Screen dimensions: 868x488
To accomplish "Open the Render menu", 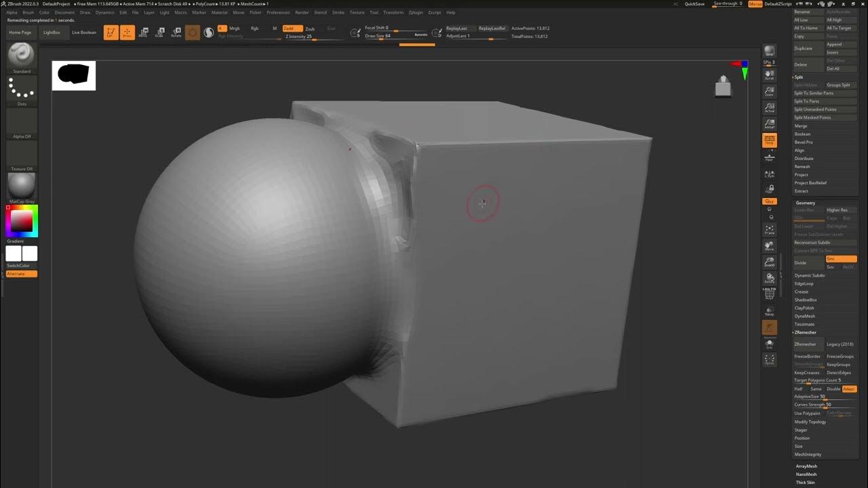I will point(302,12).
